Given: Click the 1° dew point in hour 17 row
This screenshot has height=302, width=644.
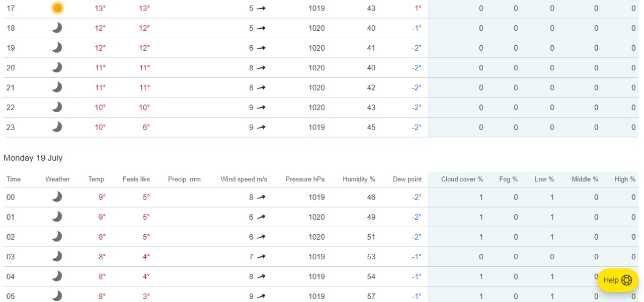Looking at the screenshot, I should (x=418, y=8).
